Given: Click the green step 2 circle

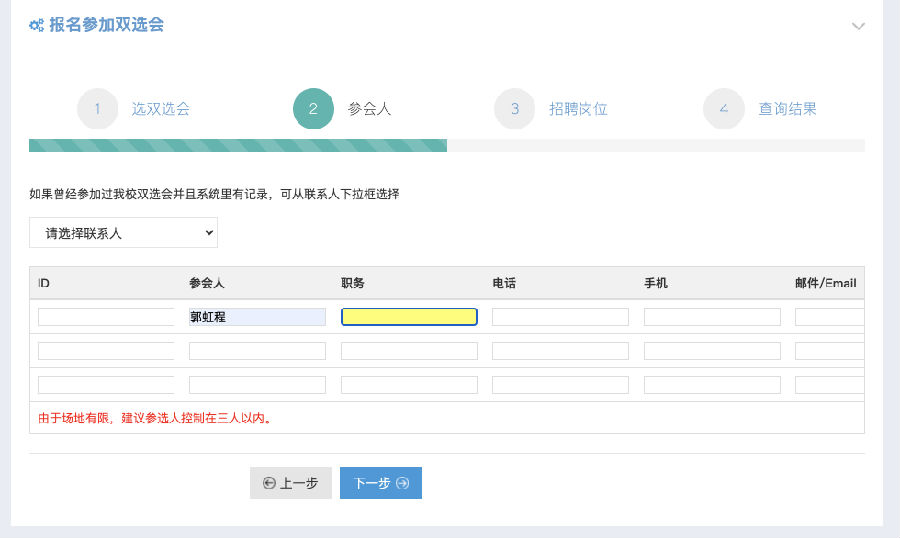Looking at the screenshot, I should (313, 109).
